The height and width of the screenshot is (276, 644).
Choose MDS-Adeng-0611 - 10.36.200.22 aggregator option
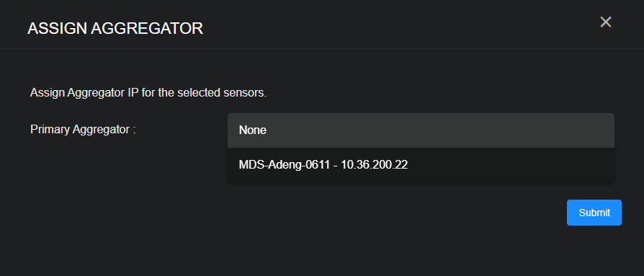(421, 165)
